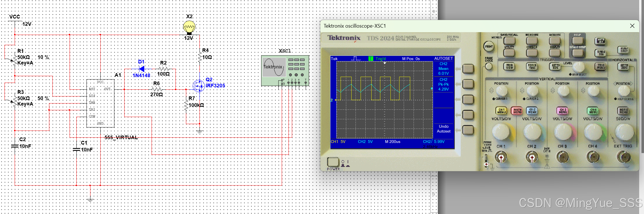Select the Q2 IRF3205 MOSFET symbol
Viewport: 644px width, 214px height.
tap(199, 86)
